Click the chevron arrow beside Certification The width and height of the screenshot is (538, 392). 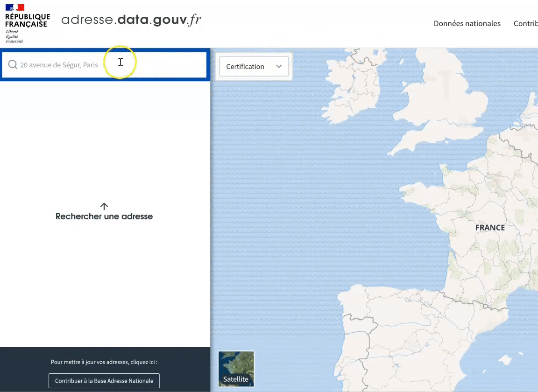[x=279, y=67]
